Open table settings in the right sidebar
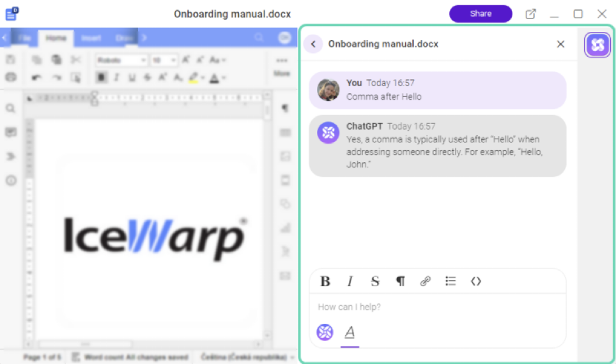This screenshot has height=364, width=616. click(x=285, y=132)
